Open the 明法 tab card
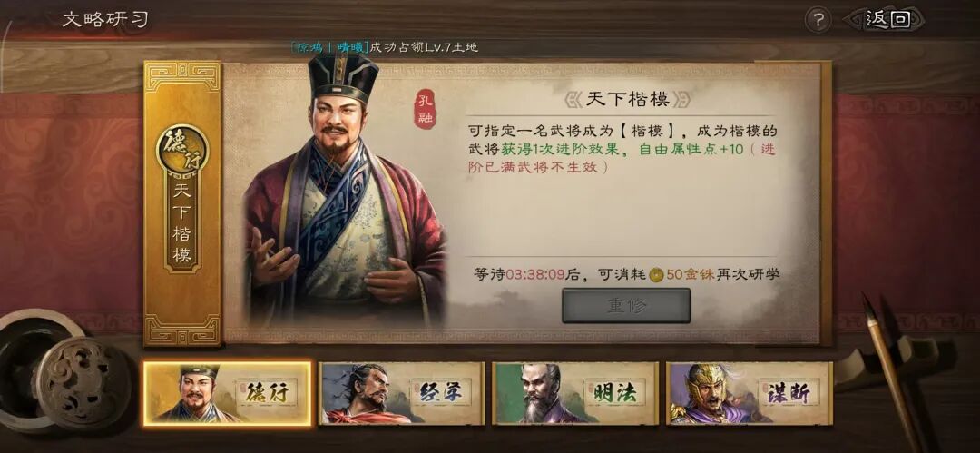 click(575, 394)
